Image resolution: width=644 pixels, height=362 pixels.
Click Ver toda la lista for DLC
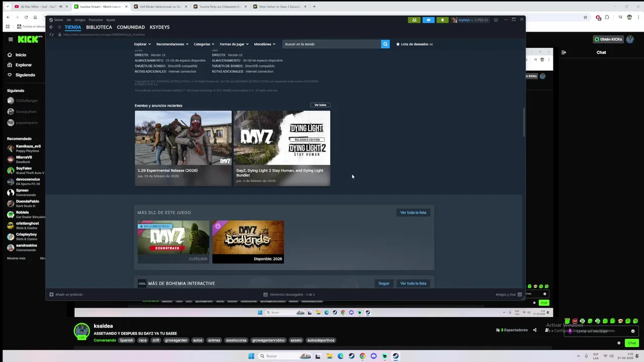coord(413,213)
